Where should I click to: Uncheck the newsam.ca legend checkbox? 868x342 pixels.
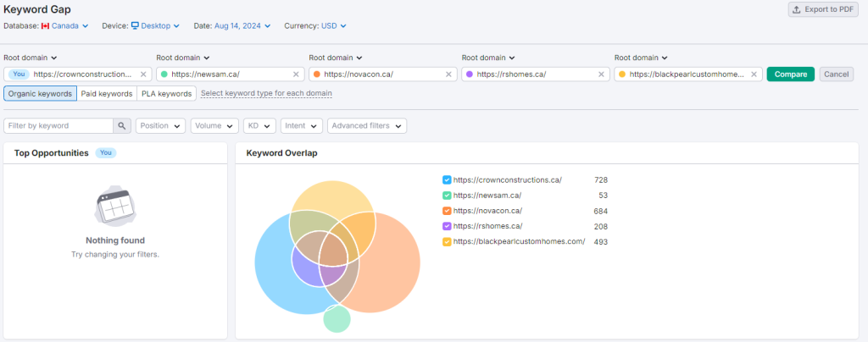pyautogui.click(x=447, y=195)
